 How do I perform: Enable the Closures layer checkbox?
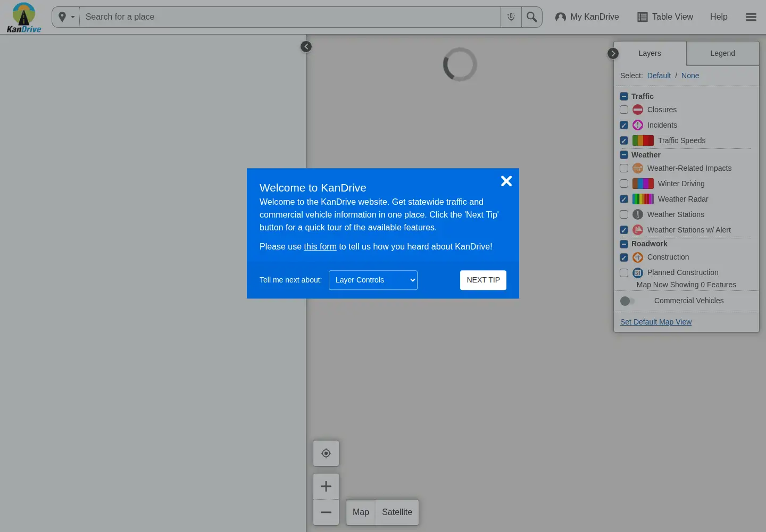tap(624, 110)
